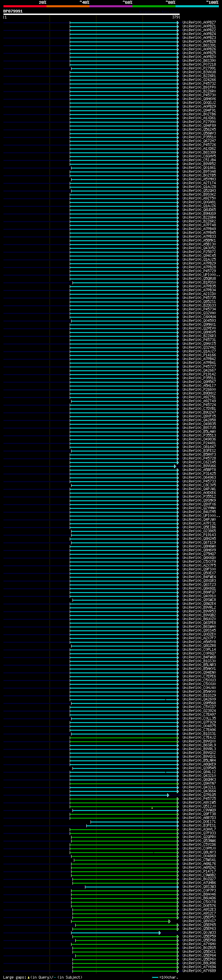The width and height of the screenshot is (222, 980).
Task: Click the UniRef100_Q01861 label
Action: (x=199, y=168)
